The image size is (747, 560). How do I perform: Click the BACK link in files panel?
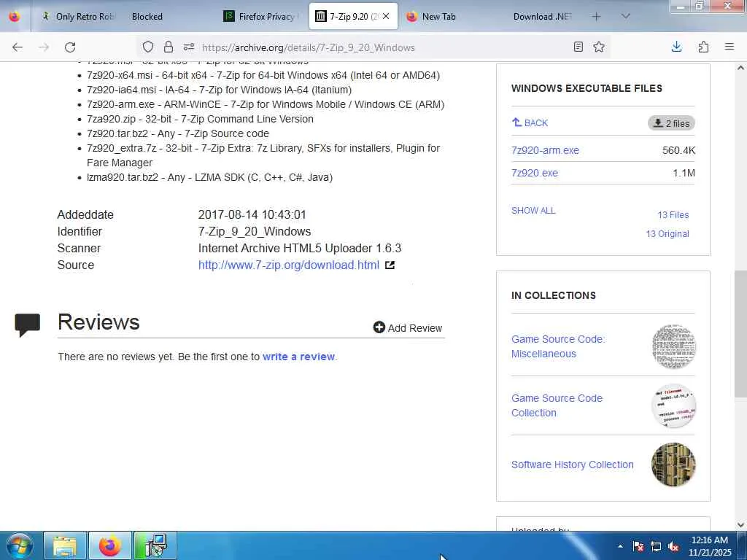[x=530, y=122]
